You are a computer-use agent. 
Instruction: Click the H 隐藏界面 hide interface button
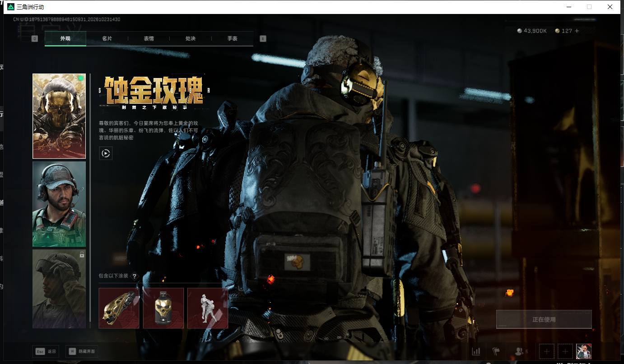pos(82,351)
